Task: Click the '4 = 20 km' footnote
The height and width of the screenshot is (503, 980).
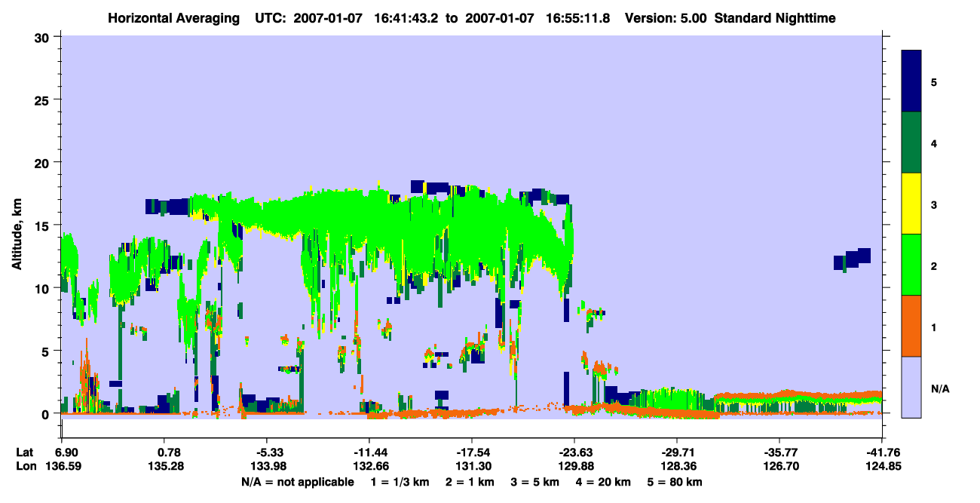Action: coord(602,482)
